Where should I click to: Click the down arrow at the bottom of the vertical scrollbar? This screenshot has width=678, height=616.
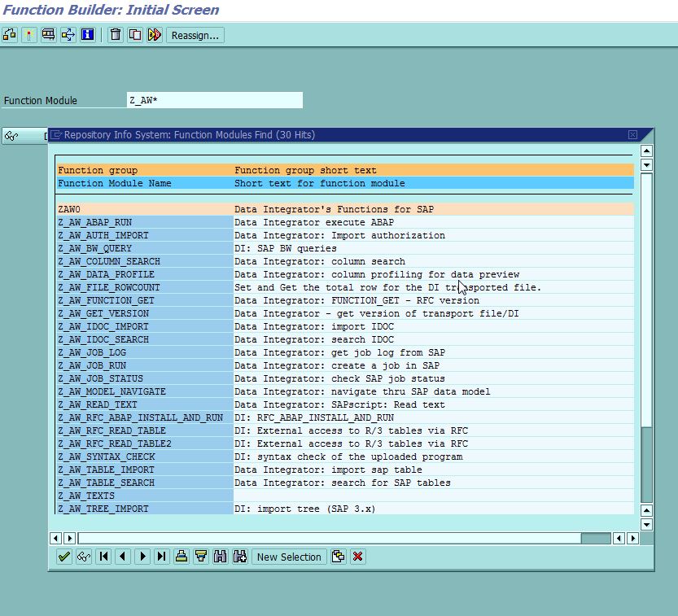pyautogui.click(x=646, y=524)
